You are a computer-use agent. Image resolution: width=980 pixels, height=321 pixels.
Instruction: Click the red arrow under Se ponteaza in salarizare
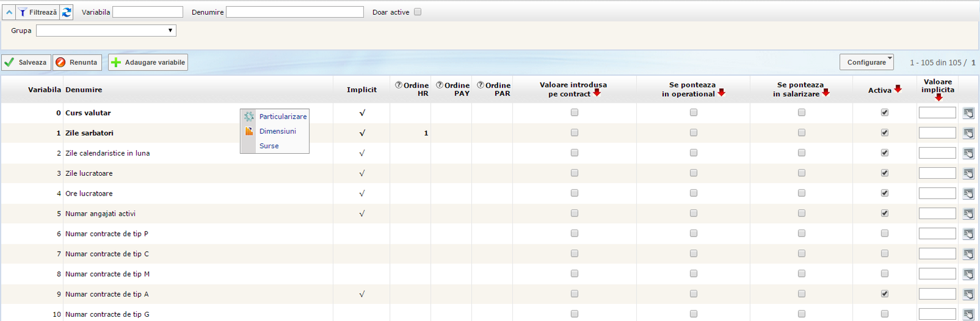pos(826,93)
